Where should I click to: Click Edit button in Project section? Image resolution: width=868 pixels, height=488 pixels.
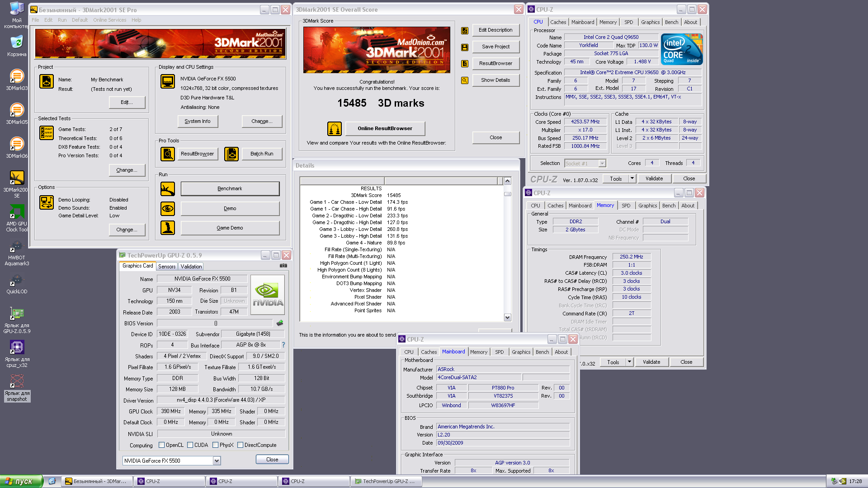127,103
